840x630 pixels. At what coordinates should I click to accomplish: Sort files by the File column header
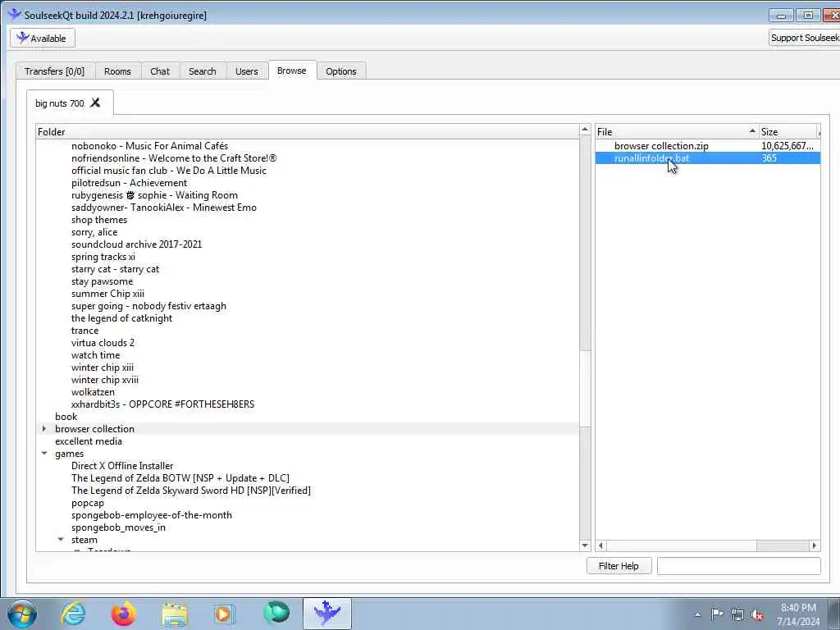[x=677, y=132]
